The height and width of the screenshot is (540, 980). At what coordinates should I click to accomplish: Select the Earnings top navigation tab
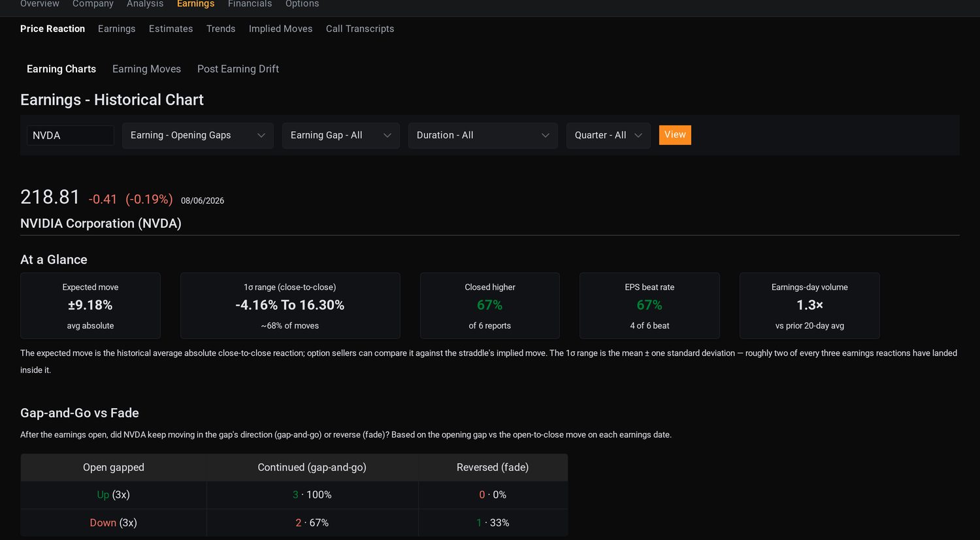pyautogui.click(x=195, y=4)
